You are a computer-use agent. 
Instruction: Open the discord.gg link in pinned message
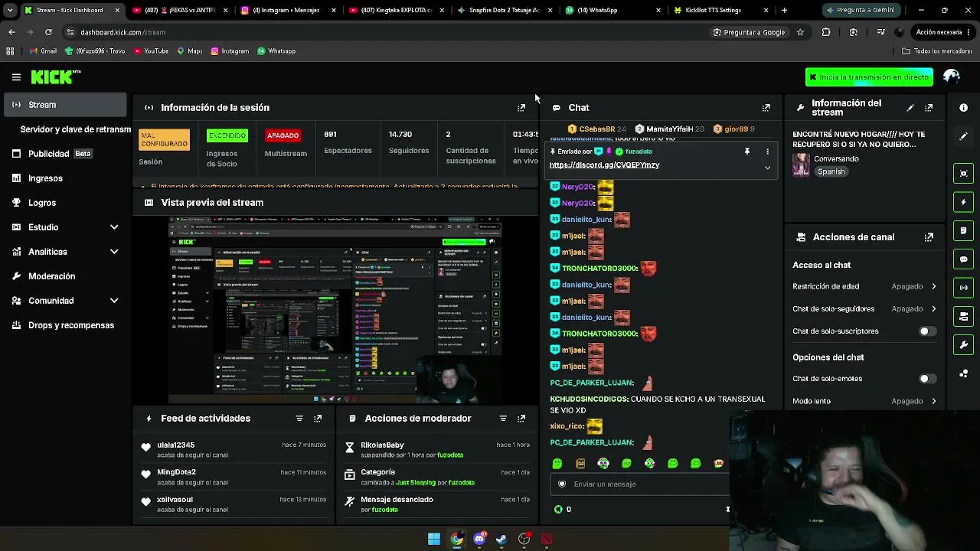(x=604, y=165)
